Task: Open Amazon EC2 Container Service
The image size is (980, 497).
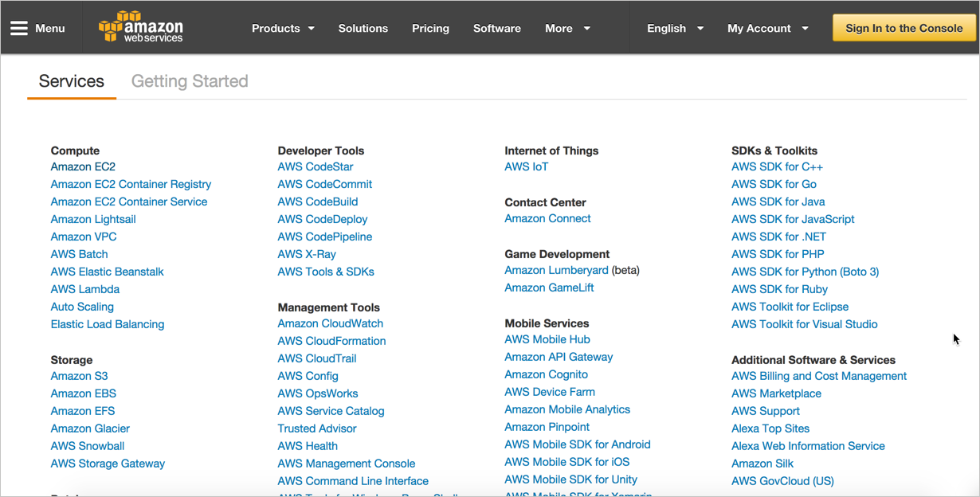Action: 129,202
